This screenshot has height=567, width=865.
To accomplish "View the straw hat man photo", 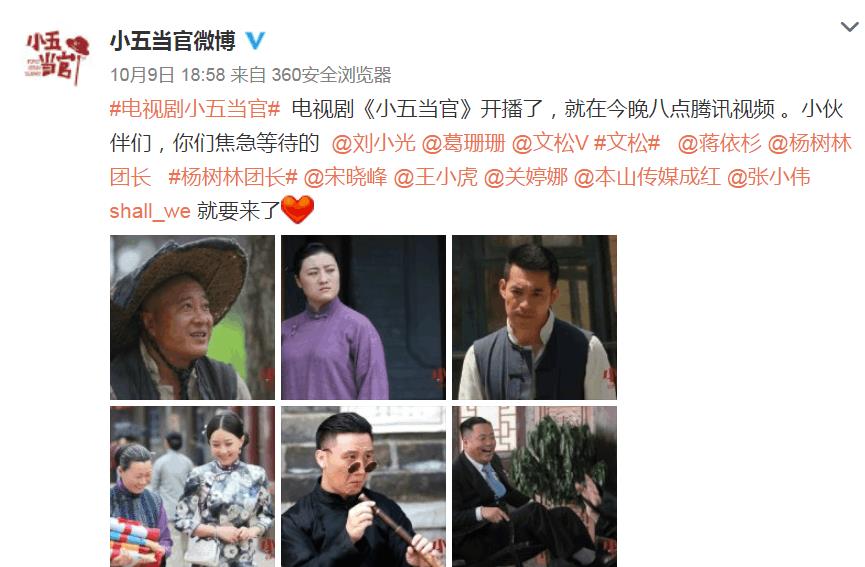I will pos(193,317).
